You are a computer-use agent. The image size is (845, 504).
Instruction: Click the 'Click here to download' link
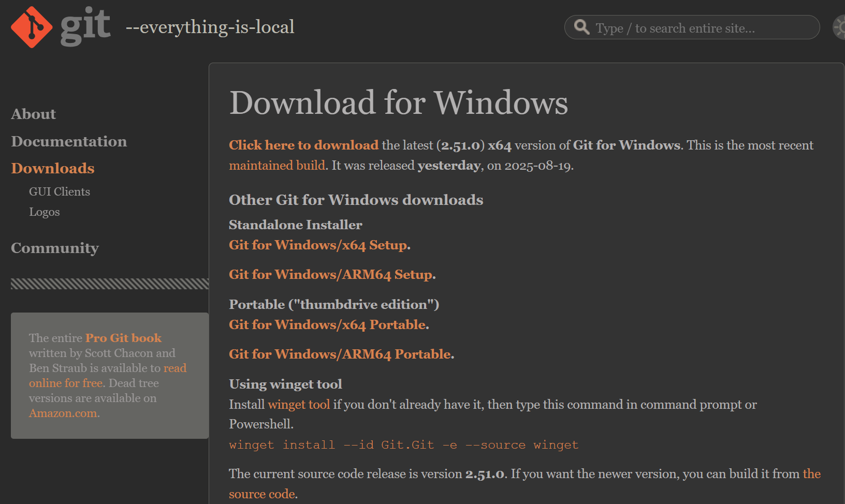tap(304, 145)
